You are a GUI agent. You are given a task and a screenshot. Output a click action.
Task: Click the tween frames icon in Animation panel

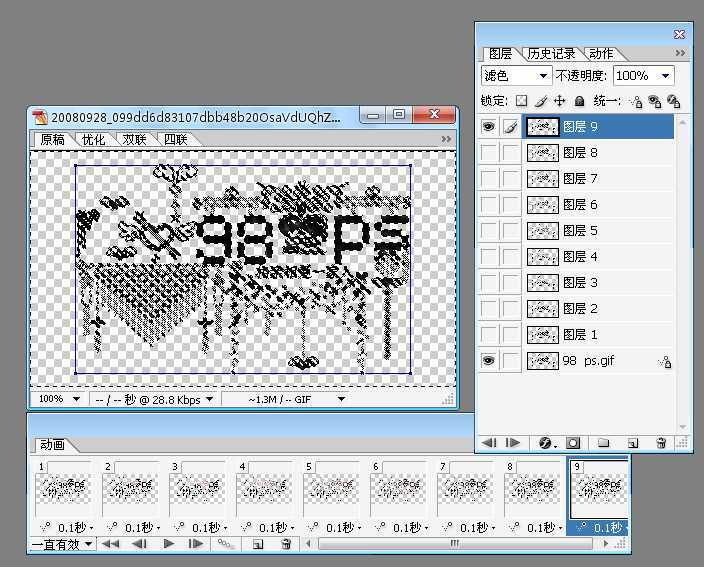click(x=226, y=544)
